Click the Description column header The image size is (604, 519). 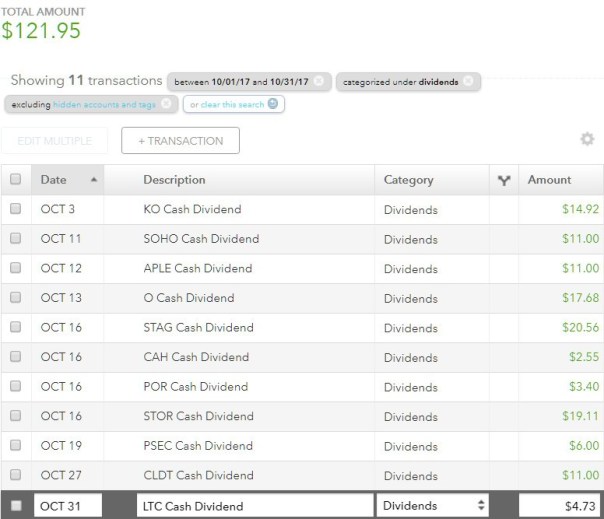[174, 180]
